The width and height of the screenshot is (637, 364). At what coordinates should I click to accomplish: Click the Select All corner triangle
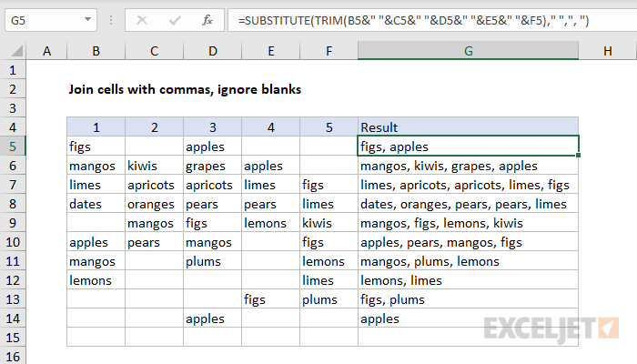coord(16,51)
